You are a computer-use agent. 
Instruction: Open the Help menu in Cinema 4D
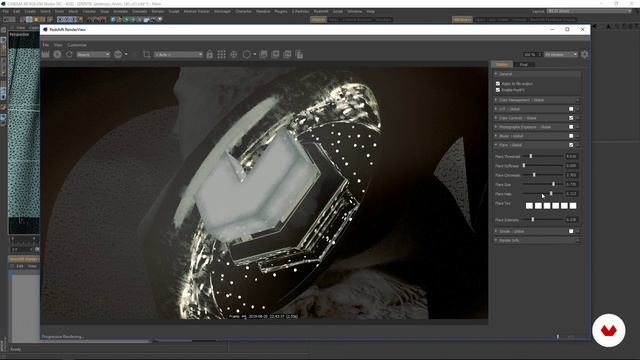coord(370,11)
